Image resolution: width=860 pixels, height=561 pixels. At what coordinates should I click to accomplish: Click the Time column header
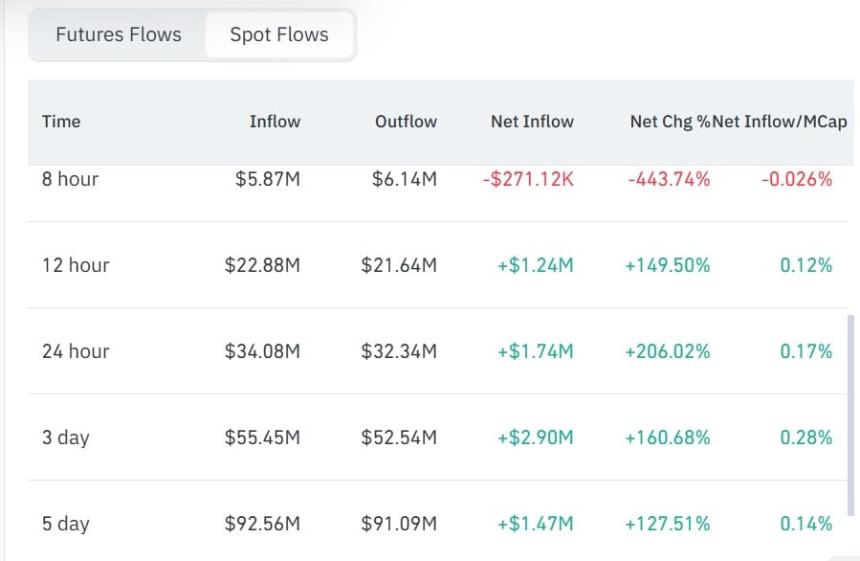(x=61, y=121)
